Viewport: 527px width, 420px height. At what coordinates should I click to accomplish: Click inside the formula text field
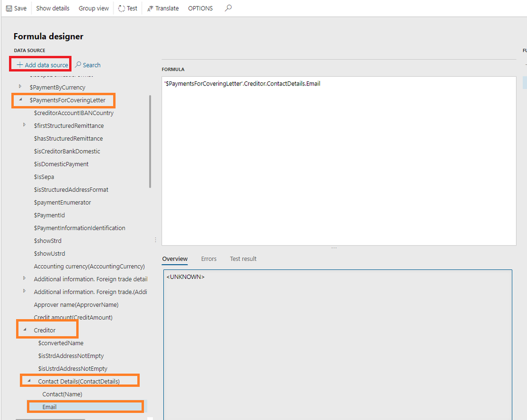click(x=339, y=157)
